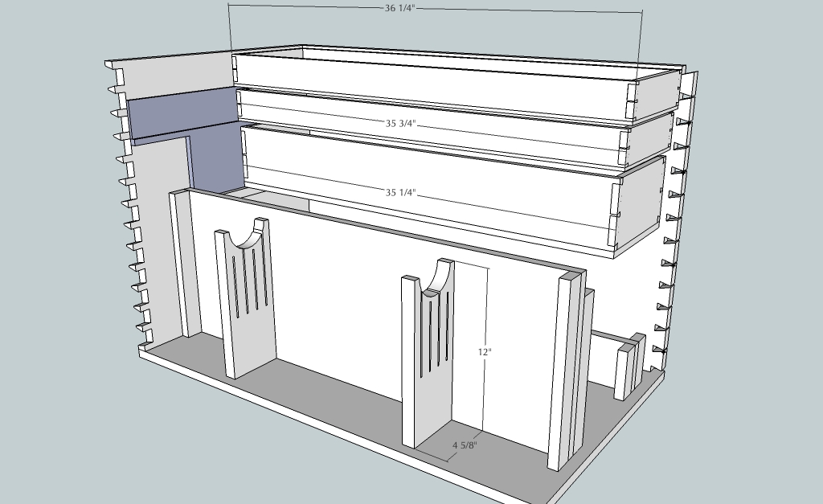Select the 12" height dimension label
The image size is (823, 504).
tap(485, 352)
